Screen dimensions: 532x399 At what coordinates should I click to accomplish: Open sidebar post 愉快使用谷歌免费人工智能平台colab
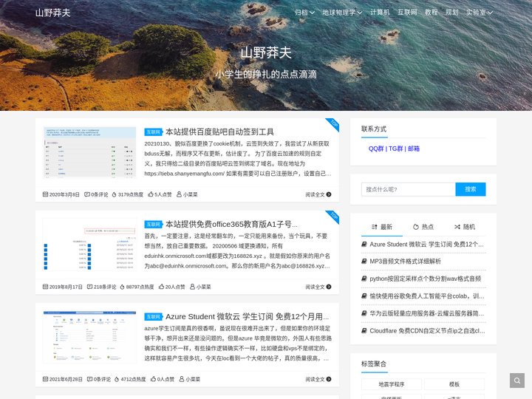427,296
